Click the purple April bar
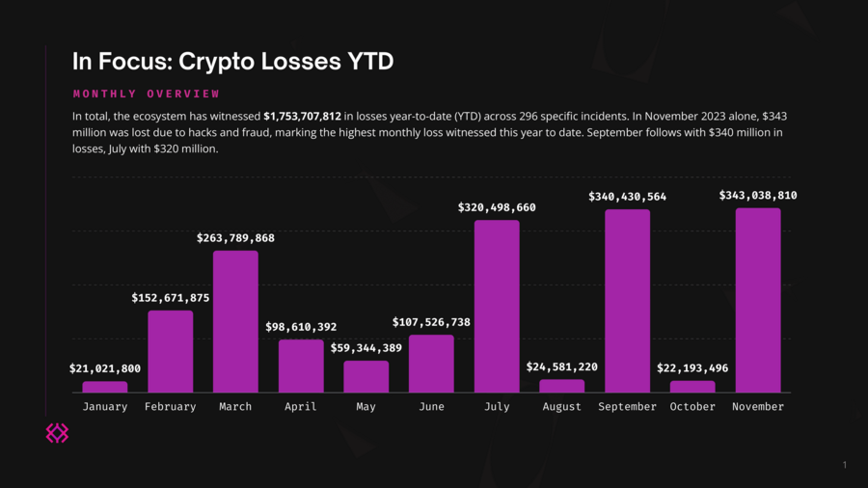This screenshot has width=868, height=488. (301, 366)
